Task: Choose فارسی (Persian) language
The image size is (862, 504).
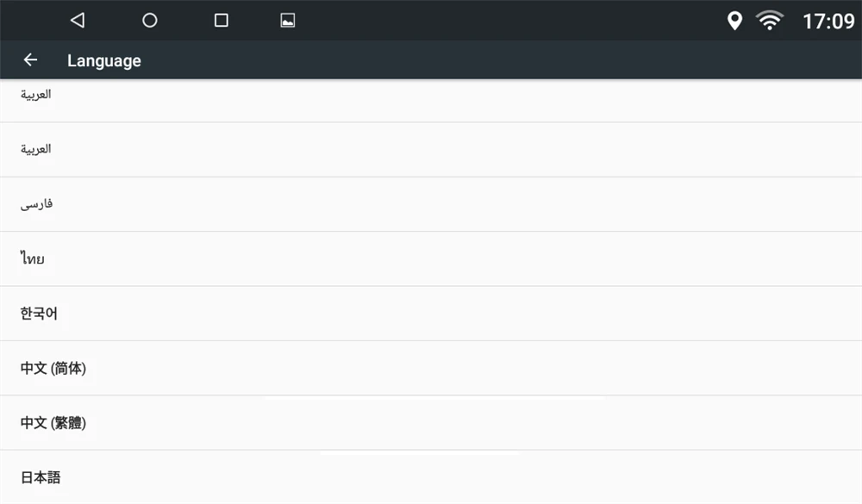Action: click(431, 204)
